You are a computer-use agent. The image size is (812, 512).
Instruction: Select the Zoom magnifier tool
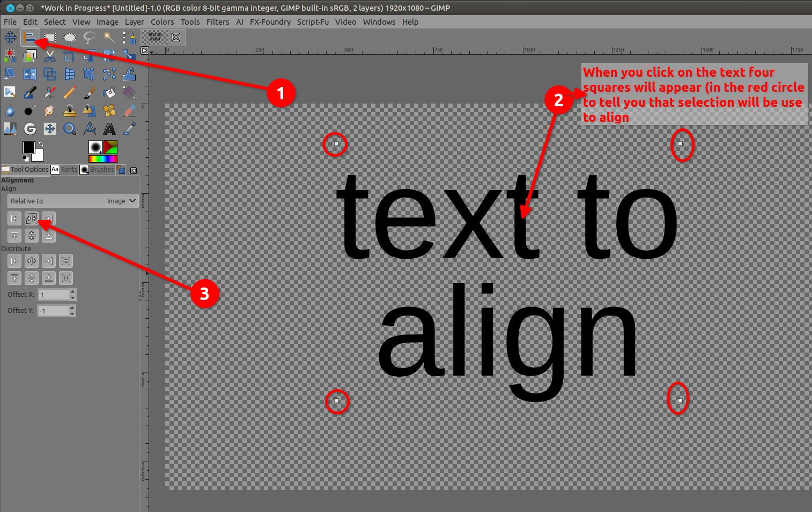[x=70, y=129]
